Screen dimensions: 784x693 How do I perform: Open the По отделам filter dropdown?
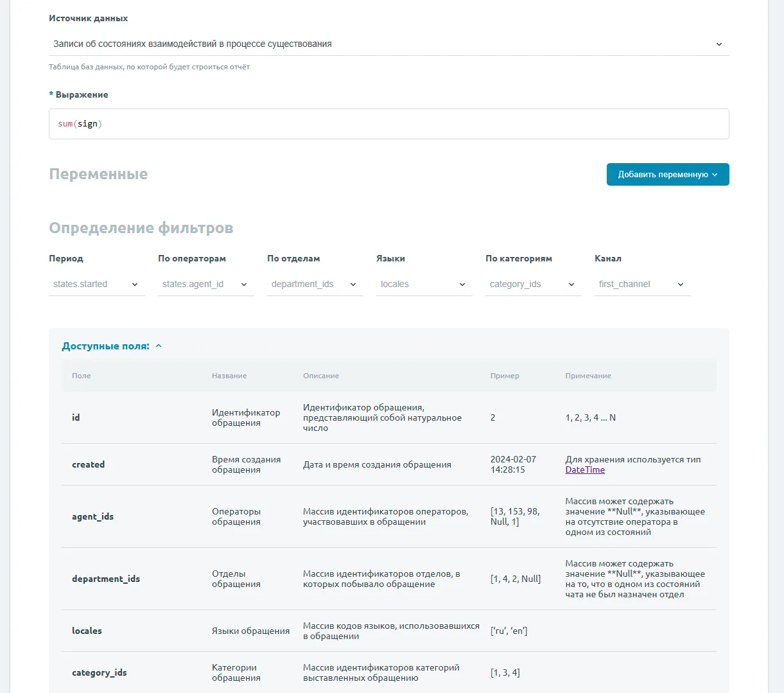[x=315, y=285]
